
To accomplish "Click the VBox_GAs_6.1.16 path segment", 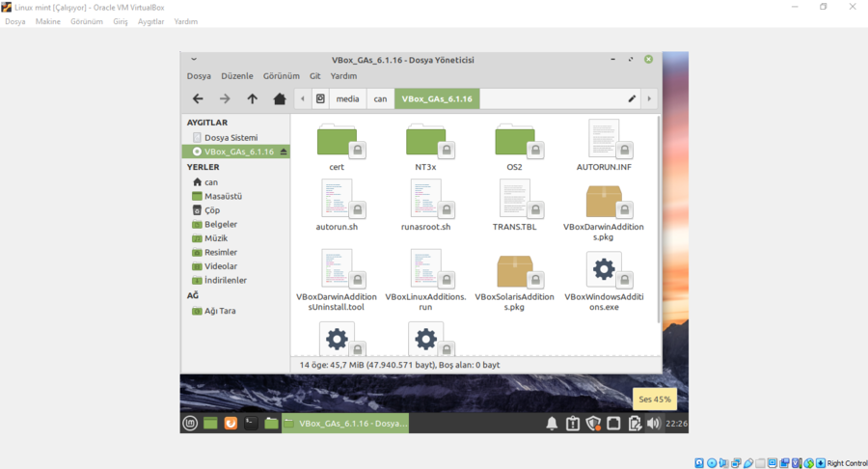I will [437, 99].
